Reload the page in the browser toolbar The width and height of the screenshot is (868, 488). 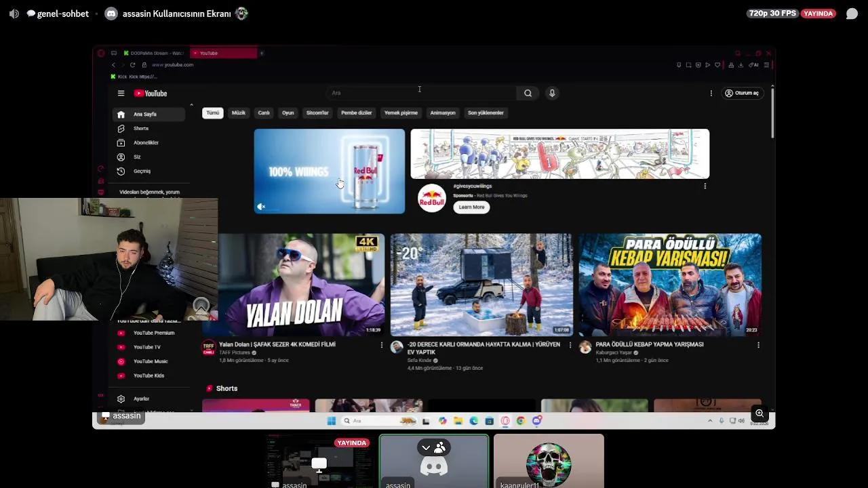click(x=132, y=65)
